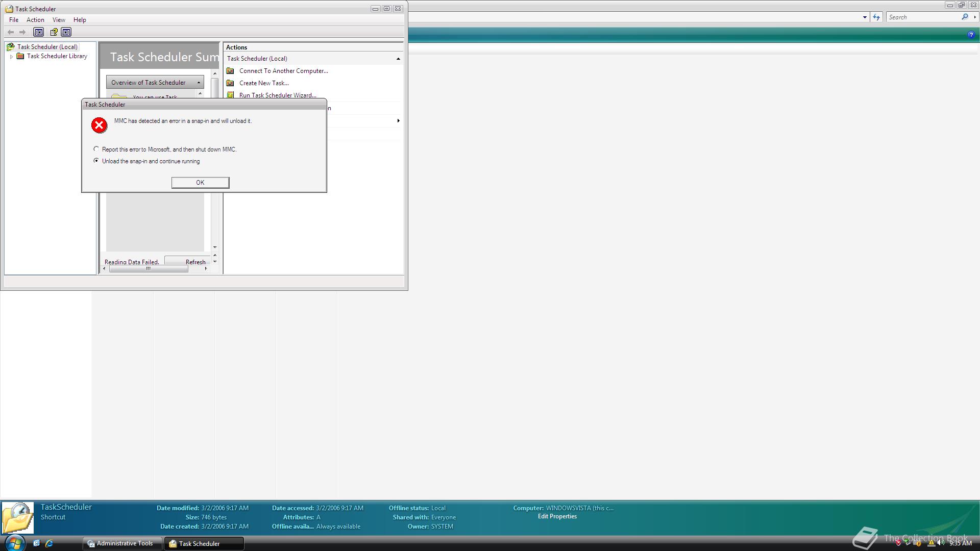This screenshot has height=551, width=980.
Task: Click the Show/Hide Action Pane toolbar icon
Action: tap(66, 32)
